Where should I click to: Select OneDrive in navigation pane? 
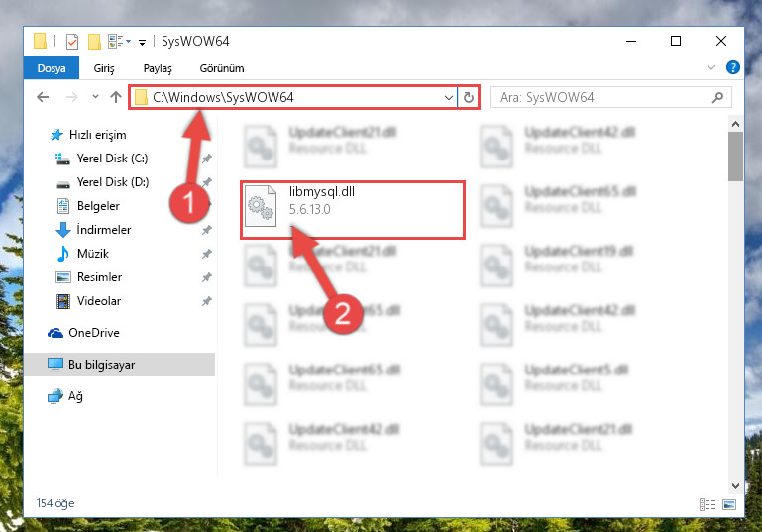coord(94,333)
